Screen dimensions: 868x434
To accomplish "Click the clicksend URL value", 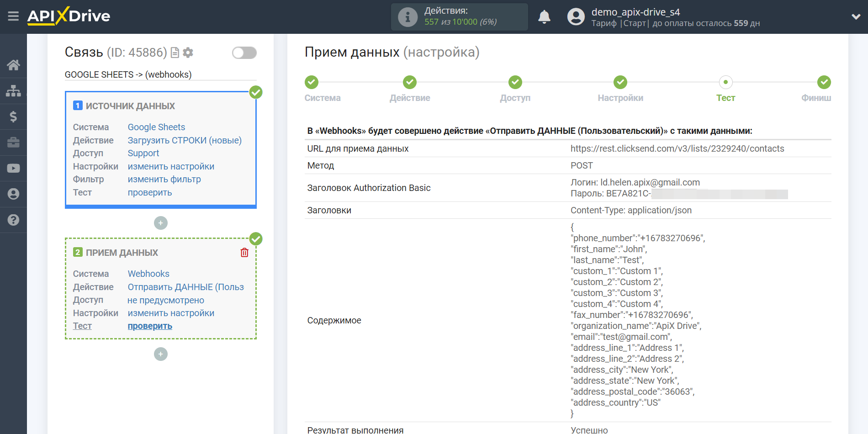I will click(x=677, y=148).
